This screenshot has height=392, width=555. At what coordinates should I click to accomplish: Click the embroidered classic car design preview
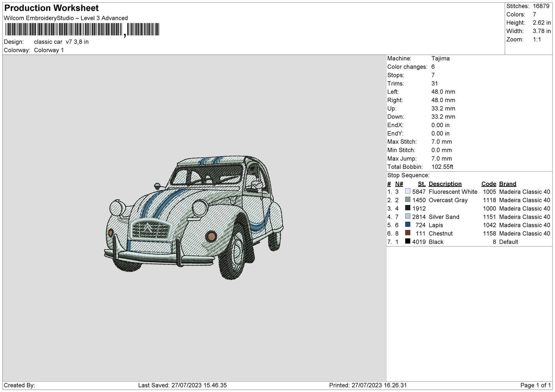[194, 217]
